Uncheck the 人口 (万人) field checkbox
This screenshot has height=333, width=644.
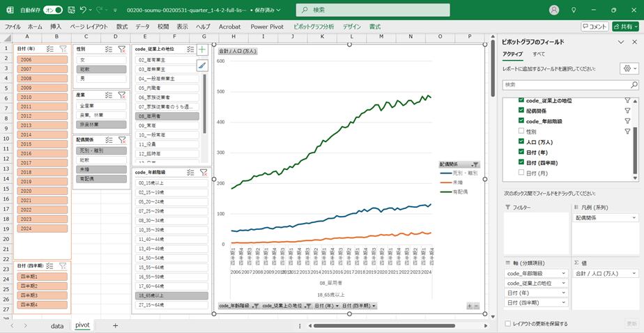[x=521, y=141]
